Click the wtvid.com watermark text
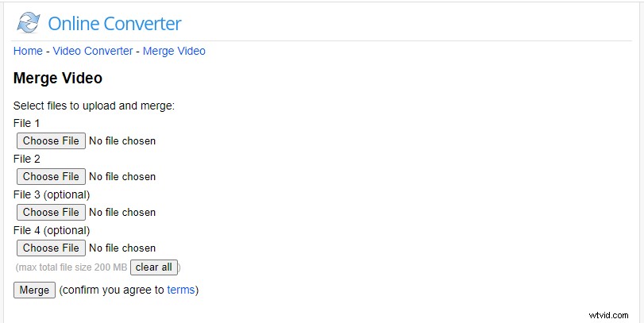This screenshot has width=644, height=323. [x=609, y=315]
